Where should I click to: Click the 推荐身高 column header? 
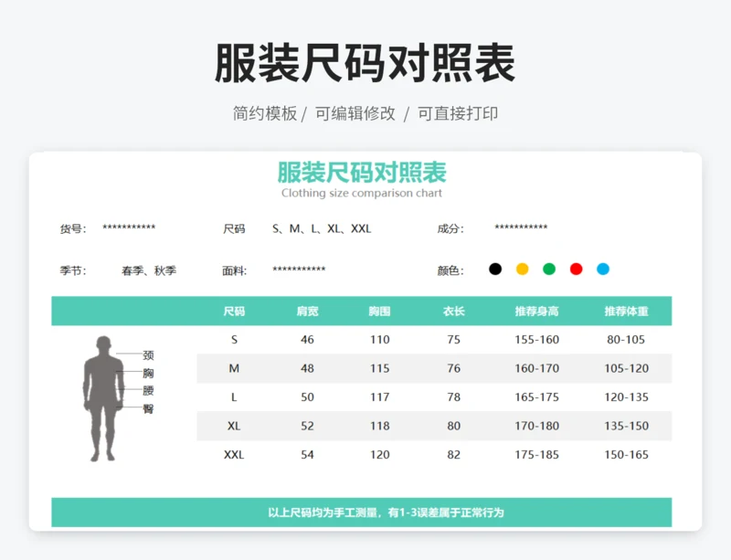coord(536,311)
